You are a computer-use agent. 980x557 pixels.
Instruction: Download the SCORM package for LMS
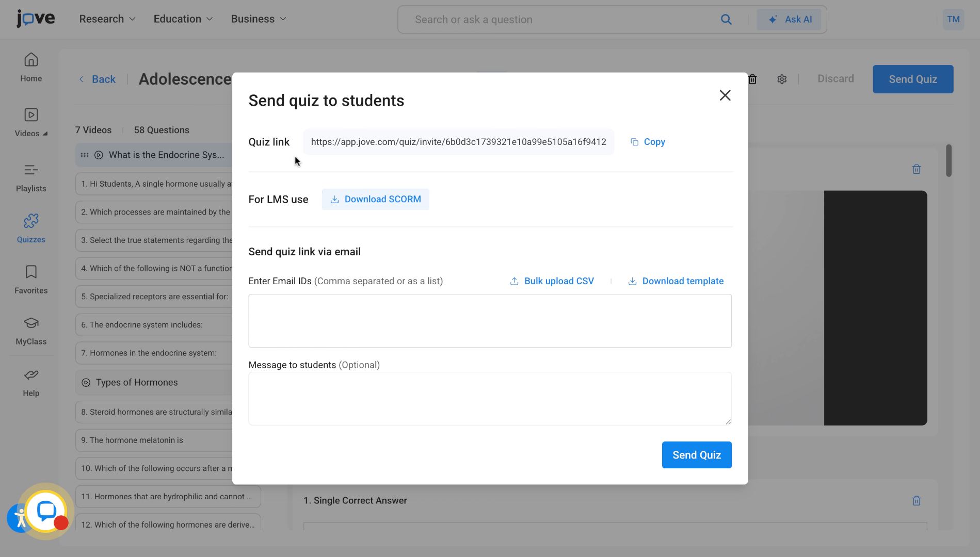click(376, 199)
